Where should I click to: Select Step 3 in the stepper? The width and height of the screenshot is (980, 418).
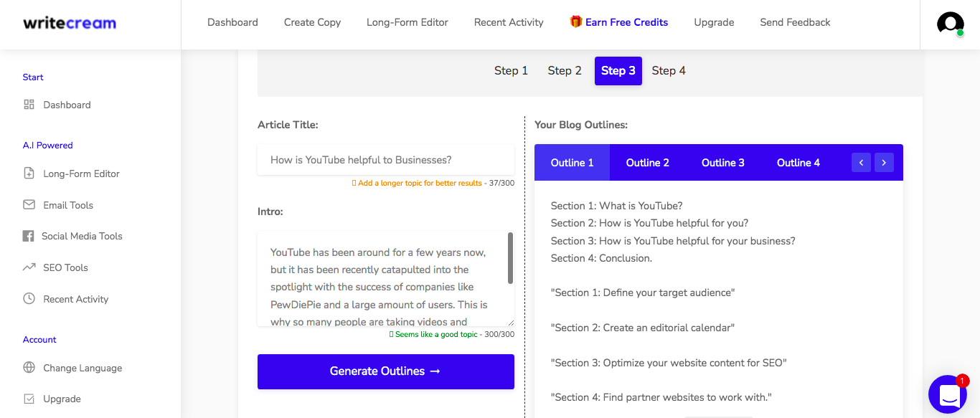(x=618, y=70)
